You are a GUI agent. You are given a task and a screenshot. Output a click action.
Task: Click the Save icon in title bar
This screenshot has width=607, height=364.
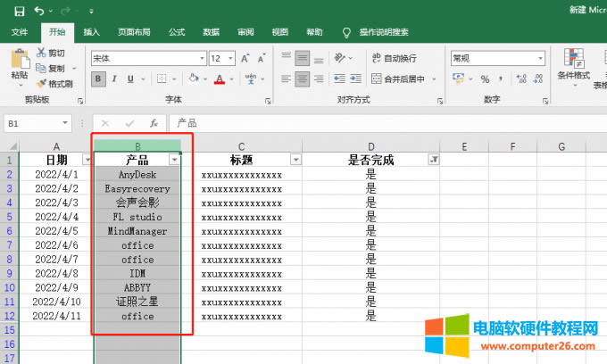point(19,11)
